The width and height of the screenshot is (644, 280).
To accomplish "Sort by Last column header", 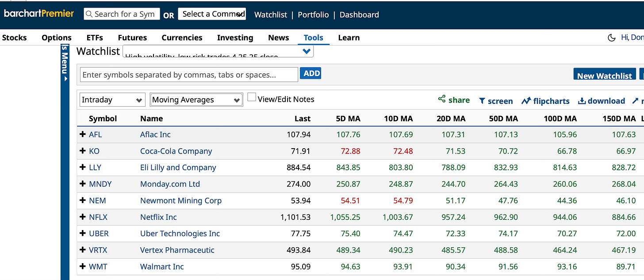I will click(x=303, y=119).
